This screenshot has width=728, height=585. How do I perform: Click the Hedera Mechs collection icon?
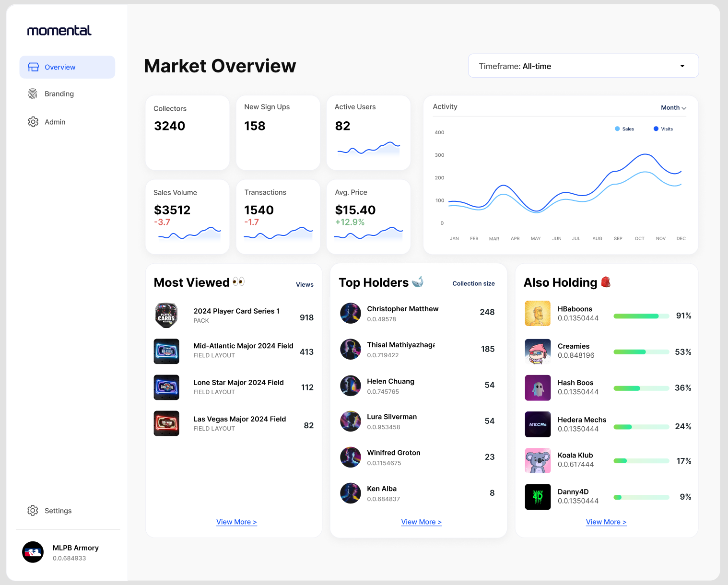tap(538, 424)
